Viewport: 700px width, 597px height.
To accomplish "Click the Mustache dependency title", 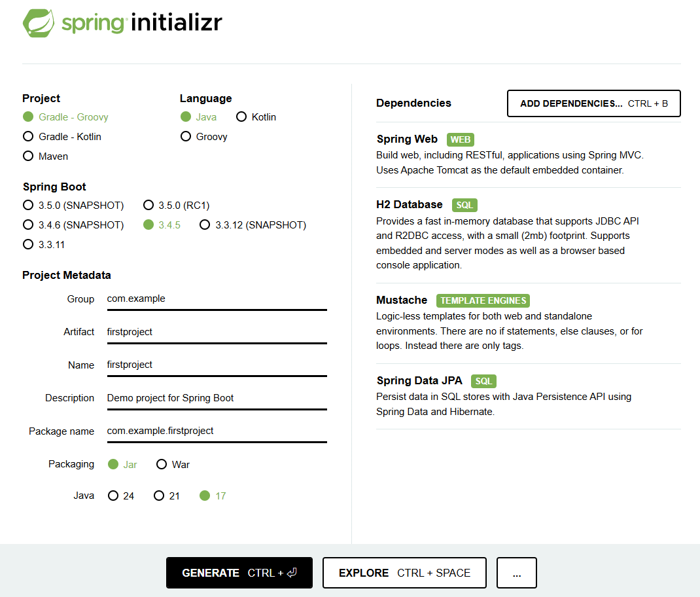I will click(x=402, y=300).
